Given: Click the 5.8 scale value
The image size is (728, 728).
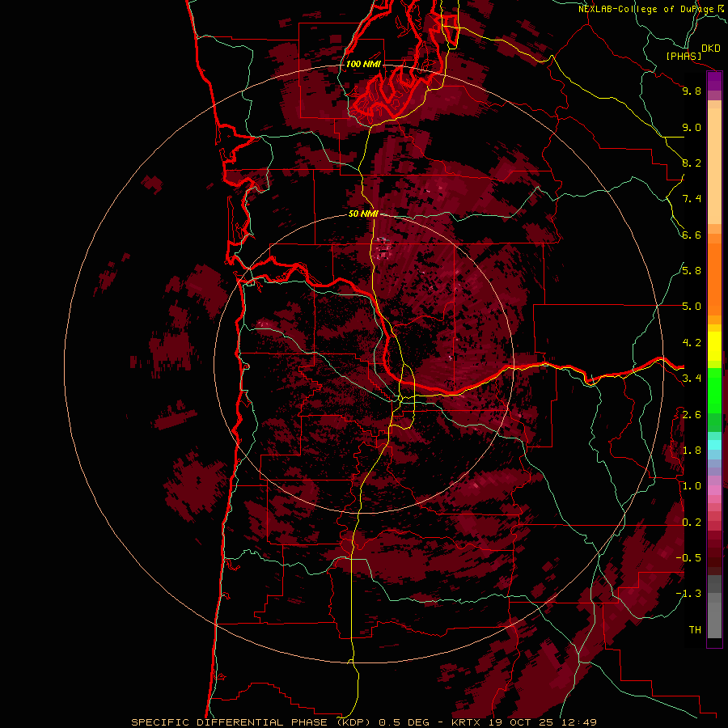Looking at the screenshot, I should pos(692,271).
